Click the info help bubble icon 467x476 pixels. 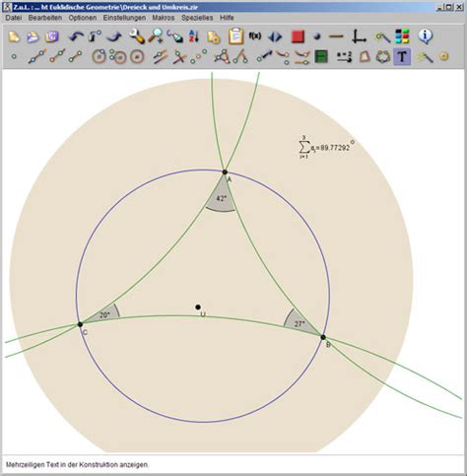click(426, 36)
